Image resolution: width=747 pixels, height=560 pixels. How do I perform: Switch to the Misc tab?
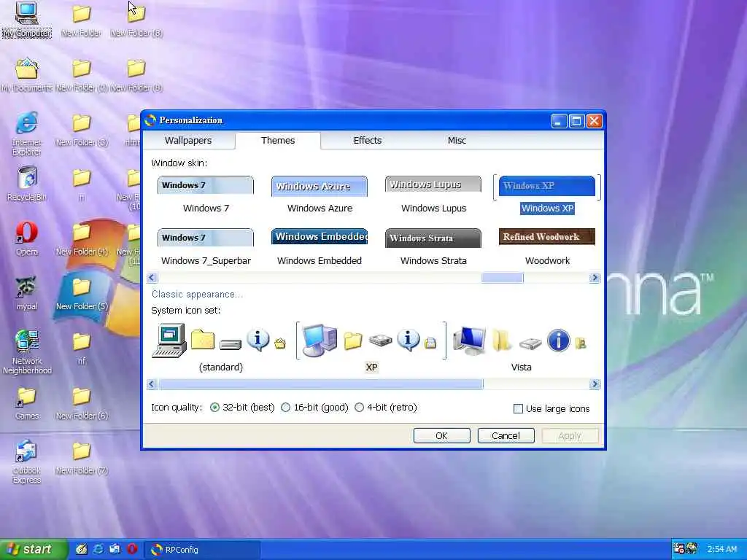[457, 141]
